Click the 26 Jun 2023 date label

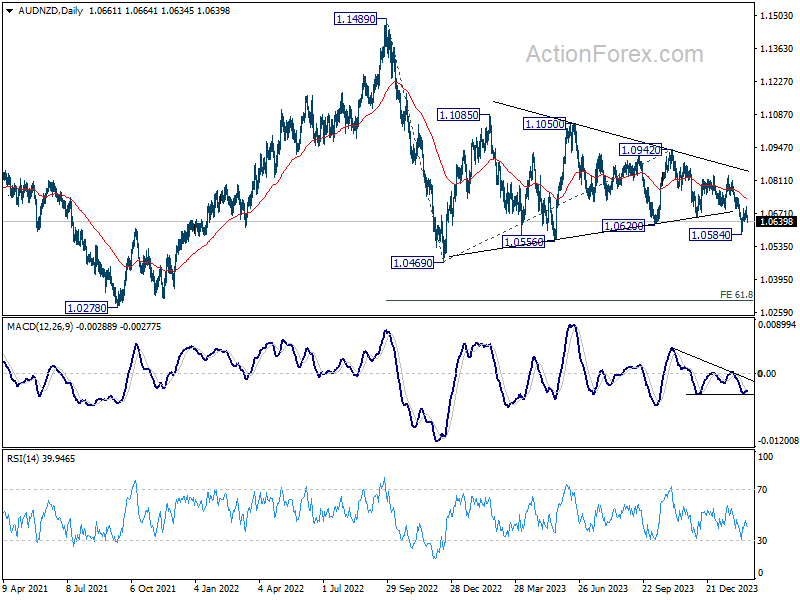pos(603,589)
